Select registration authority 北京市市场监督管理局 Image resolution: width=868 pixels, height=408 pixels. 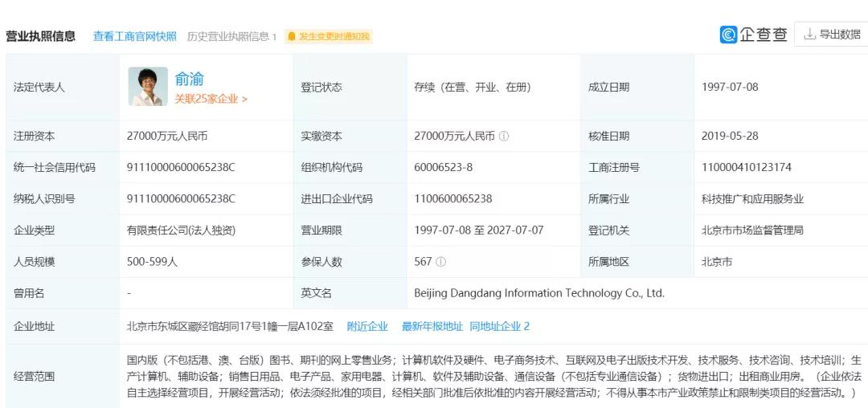tap(752, 231)
